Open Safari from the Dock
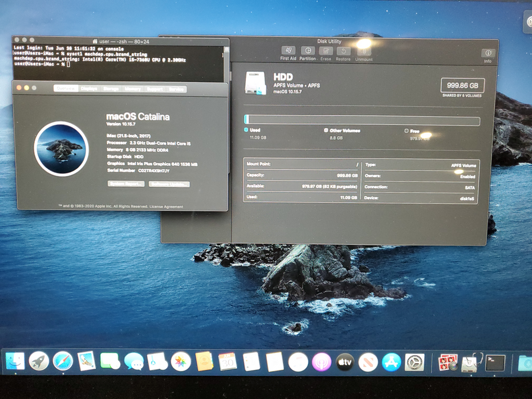This screenshot has width=532, height=399. 63,361
